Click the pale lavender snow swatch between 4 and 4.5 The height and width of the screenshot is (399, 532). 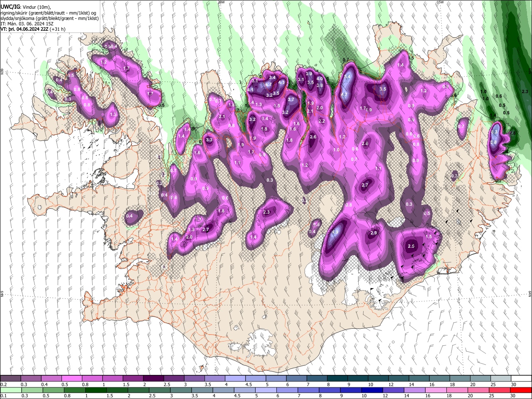235,379
